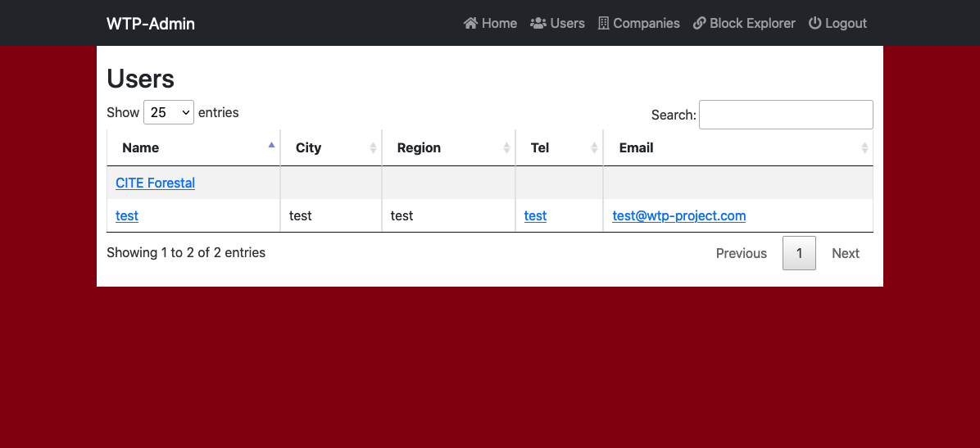Click the Users page heading
This screenshot has height=448, width=980.
[x=141, y=79]
